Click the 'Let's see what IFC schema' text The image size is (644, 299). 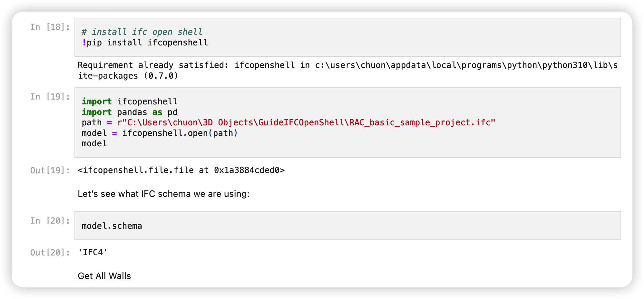(163, 194)
